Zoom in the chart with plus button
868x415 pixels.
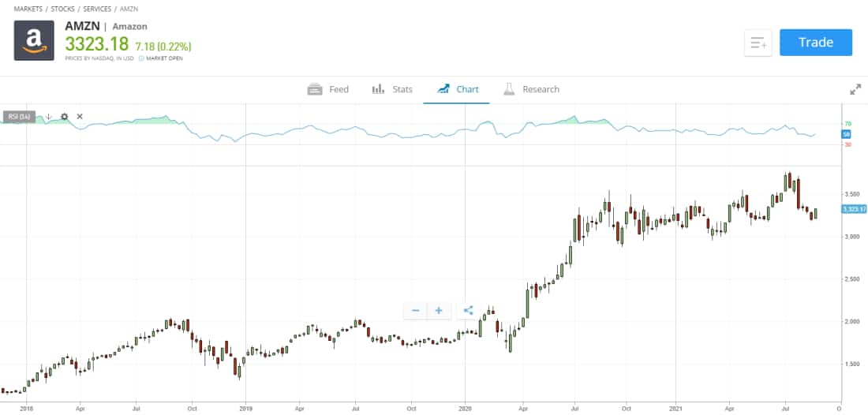[x=439, y=310]
